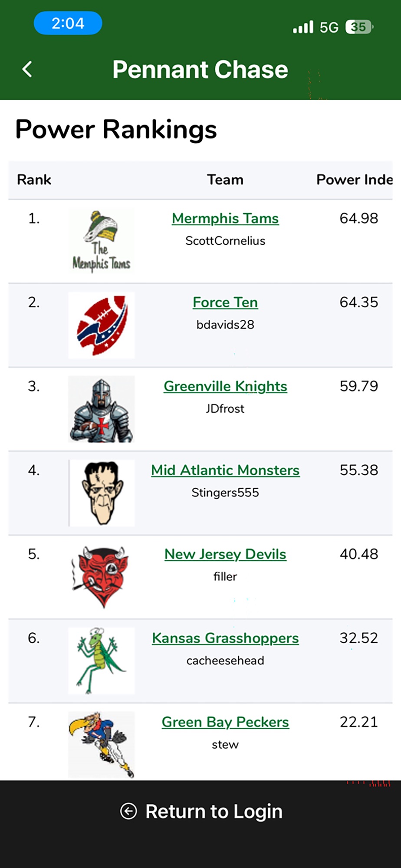401x868 pixels.
Task: Tap the back arrow in header
Action: (27, 69)
